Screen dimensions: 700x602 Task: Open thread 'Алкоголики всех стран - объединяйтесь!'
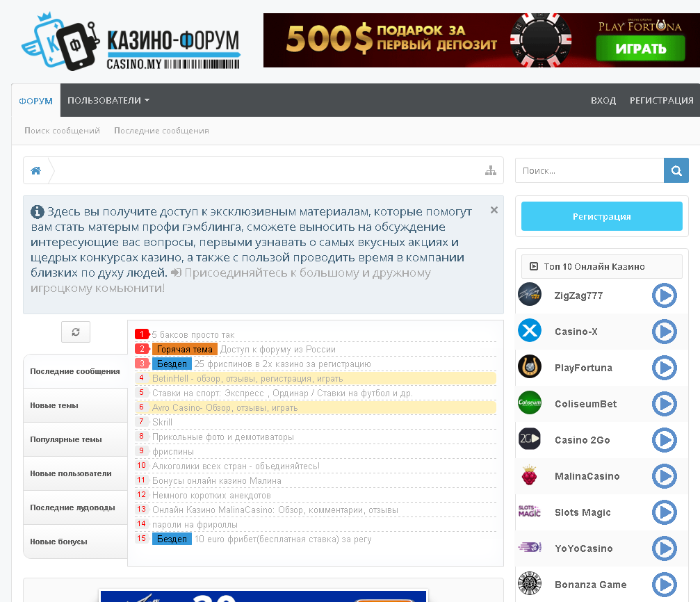coord(236,466)
